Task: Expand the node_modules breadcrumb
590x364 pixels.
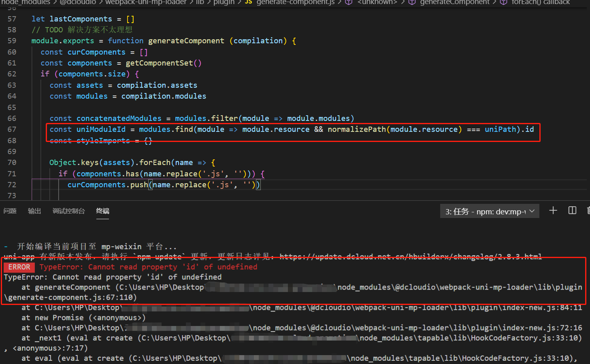Action: 26,3
